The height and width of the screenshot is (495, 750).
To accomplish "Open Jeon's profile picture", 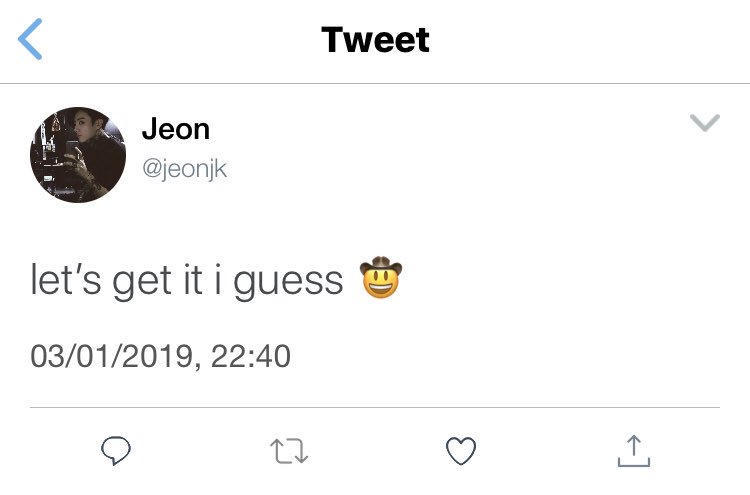I will pyautogui.click(x=78, y=155).
